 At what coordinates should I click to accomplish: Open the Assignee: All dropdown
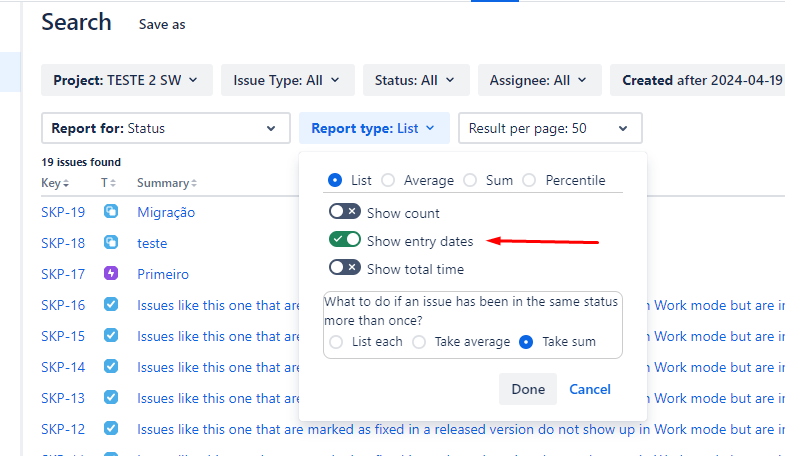click(x=540, y=80)
